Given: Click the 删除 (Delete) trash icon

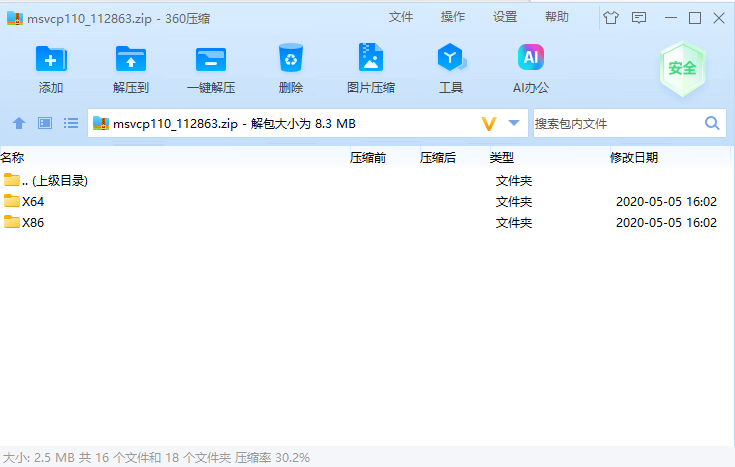Looking at the screenshot, I should (291, 58).
